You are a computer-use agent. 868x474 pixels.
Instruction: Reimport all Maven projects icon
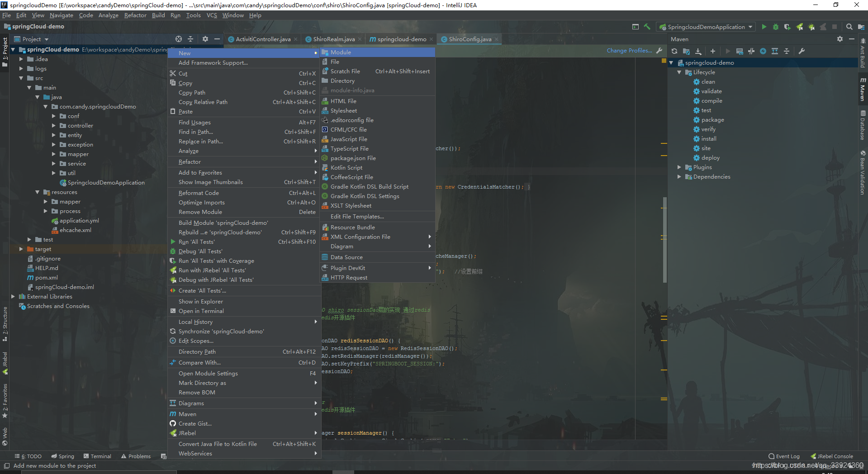click(x=674, y=51)
